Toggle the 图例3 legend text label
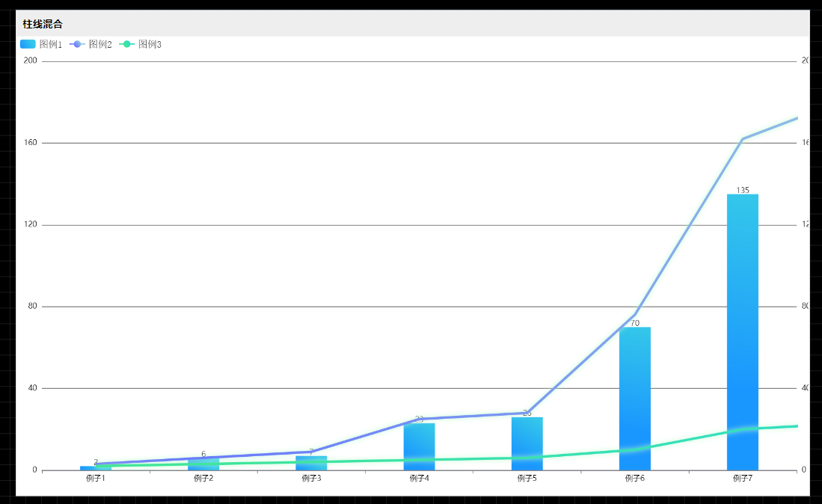Image resolution: width=822 pixels, height=504 pixels. pos(150,44)
